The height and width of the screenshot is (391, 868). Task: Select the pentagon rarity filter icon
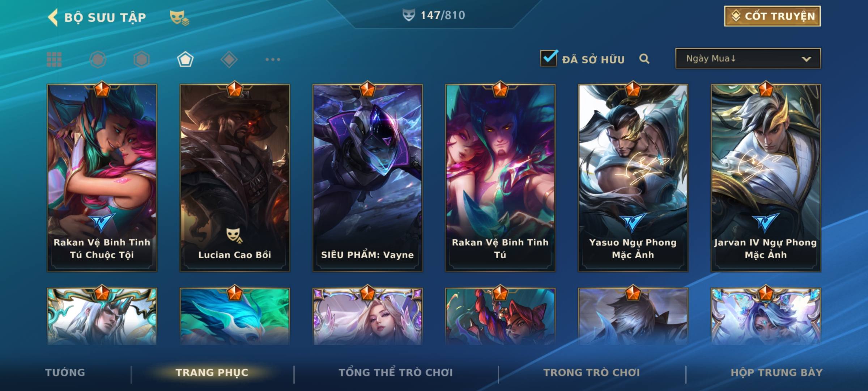[x=185, y=59]
